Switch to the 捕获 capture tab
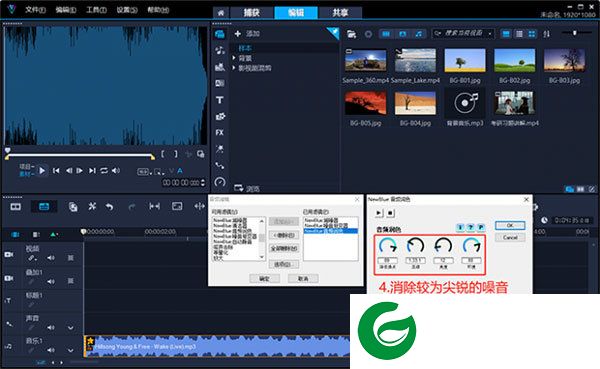The height and width of the screenshot is (369, 600). point(252,13)
